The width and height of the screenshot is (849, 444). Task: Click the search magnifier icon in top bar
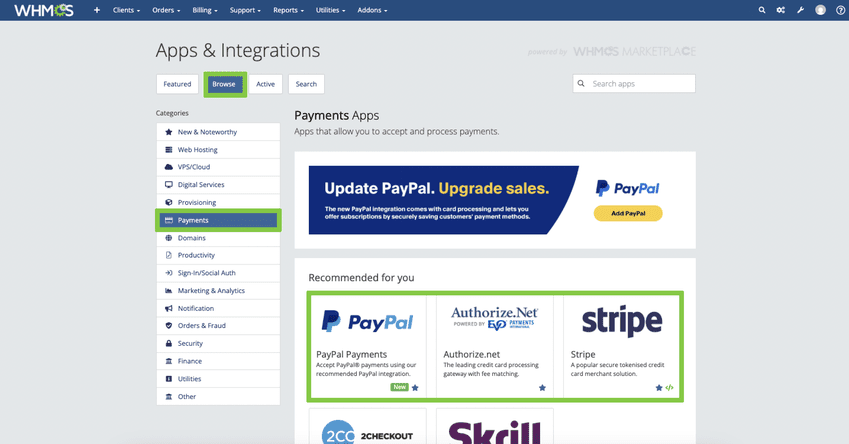tap(762, 10)
